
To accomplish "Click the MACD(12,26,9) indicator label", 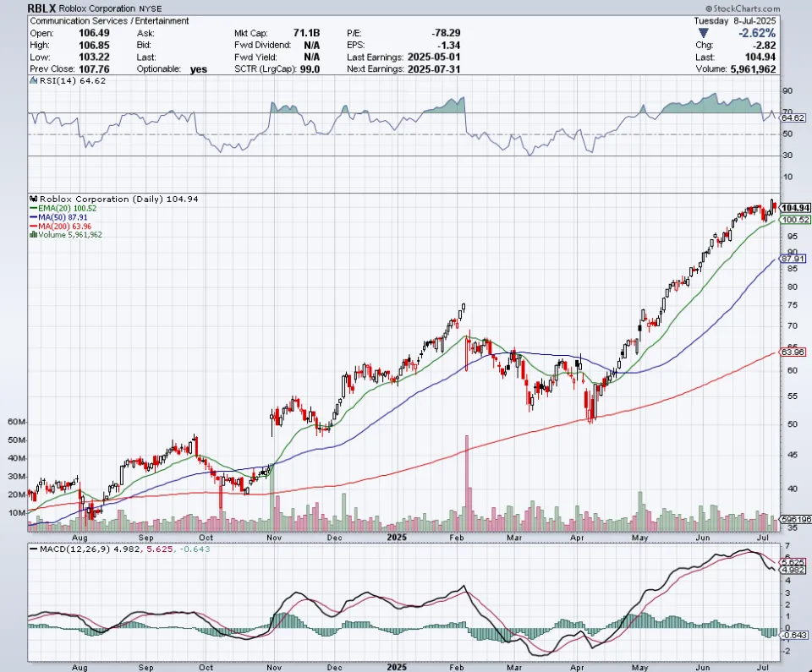I will (x=75, y=549).
